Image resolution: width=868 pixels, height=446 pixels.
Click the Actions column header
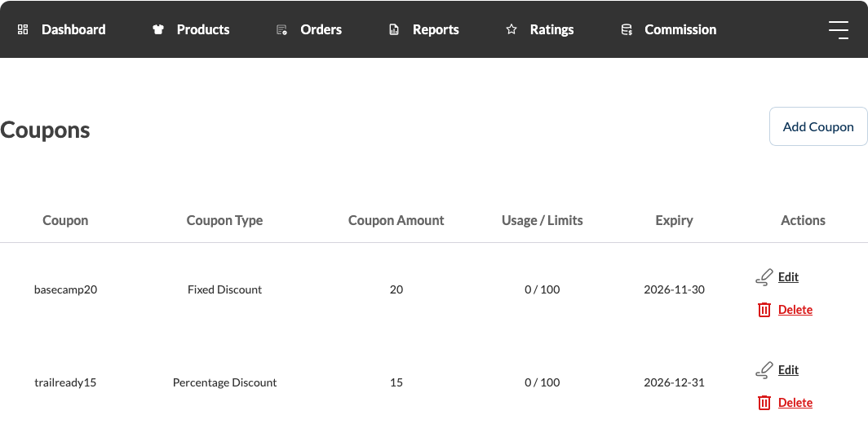click(x=803, y=220)
